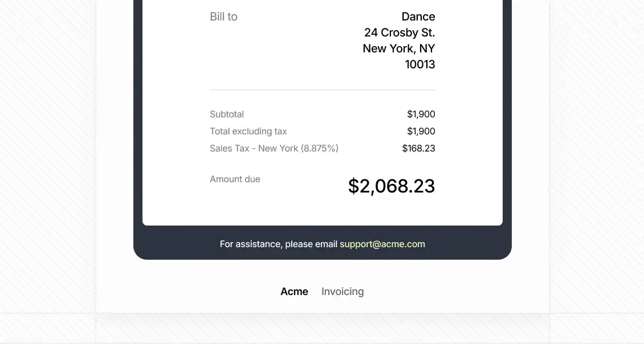Click the divider line below billing address
644x344 pixels.
point(323,89)
